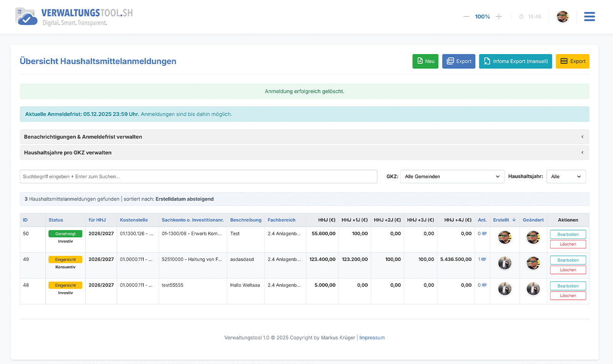Screen dimensions: 613x364
Task: Open the Haushaltsjahr dropdown
Action: pos(566,176)
